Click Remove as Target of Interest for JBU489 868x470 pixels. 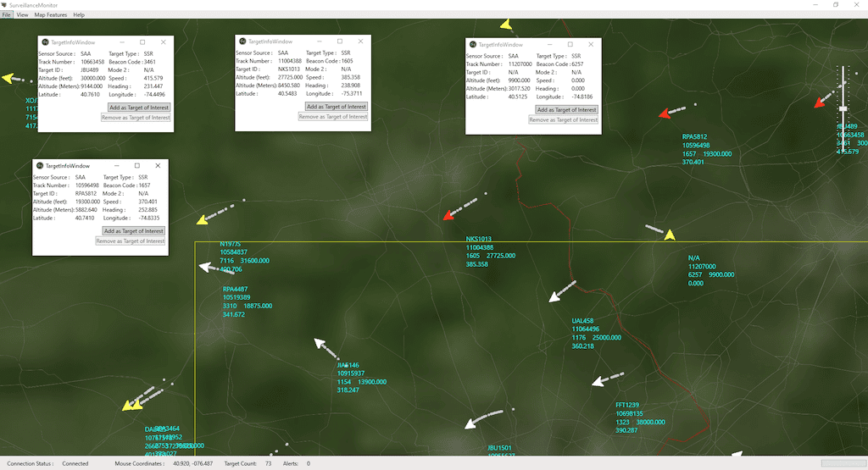click(136, 117)
